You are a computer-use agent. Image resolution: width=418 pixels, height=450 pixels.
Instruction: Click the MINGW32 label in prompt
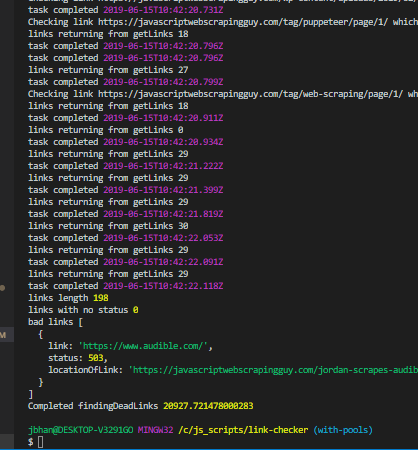[156, 430]
